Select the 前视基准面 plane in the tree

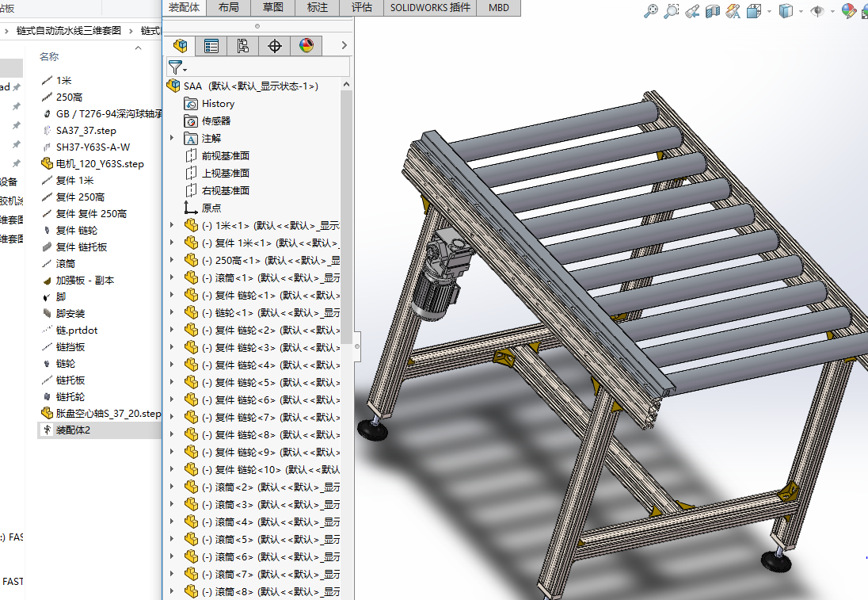pos(225,155)
